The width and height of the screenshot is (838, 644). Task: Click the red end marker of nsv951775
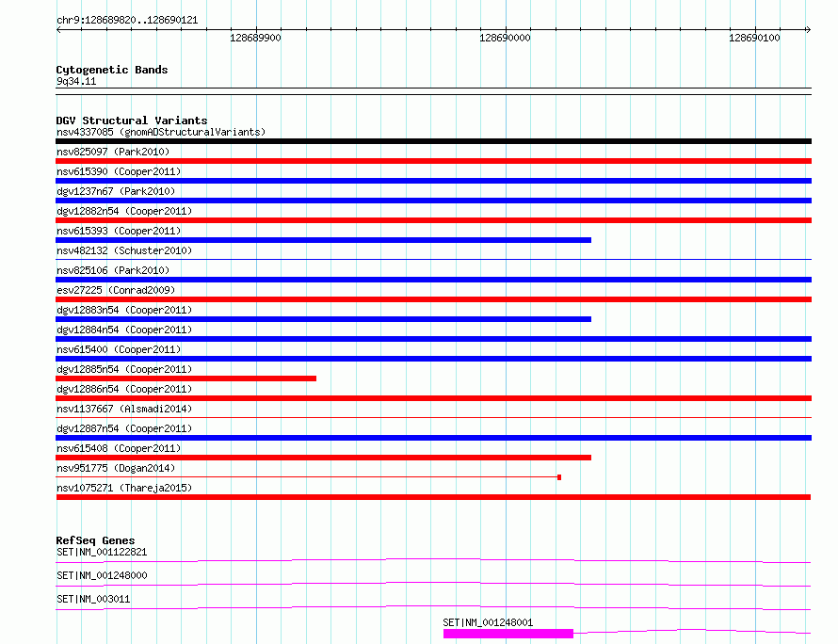click(x=559, y=477)
